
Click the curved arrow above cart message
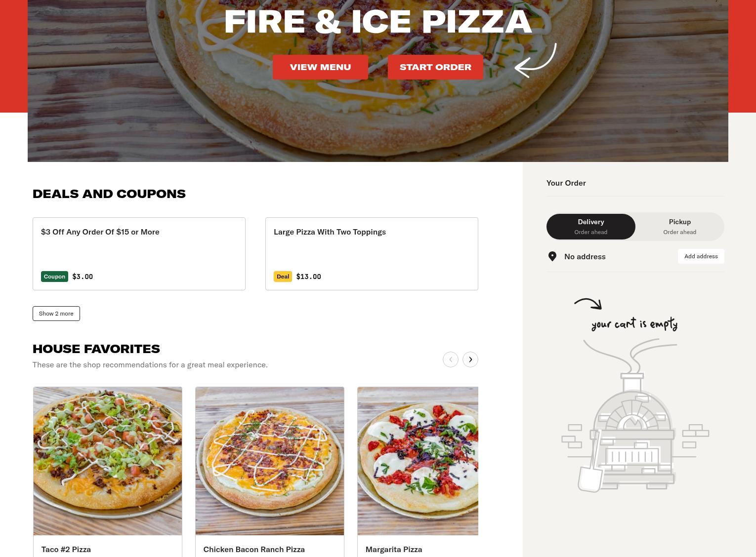[588, 304]
